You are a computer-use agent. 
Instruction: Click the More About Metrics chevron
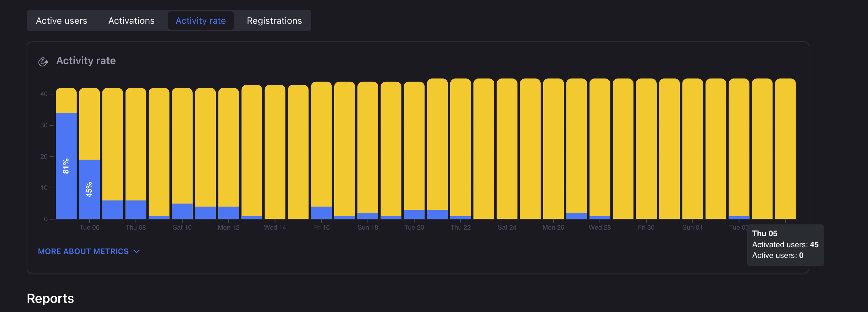click(137, 251)
